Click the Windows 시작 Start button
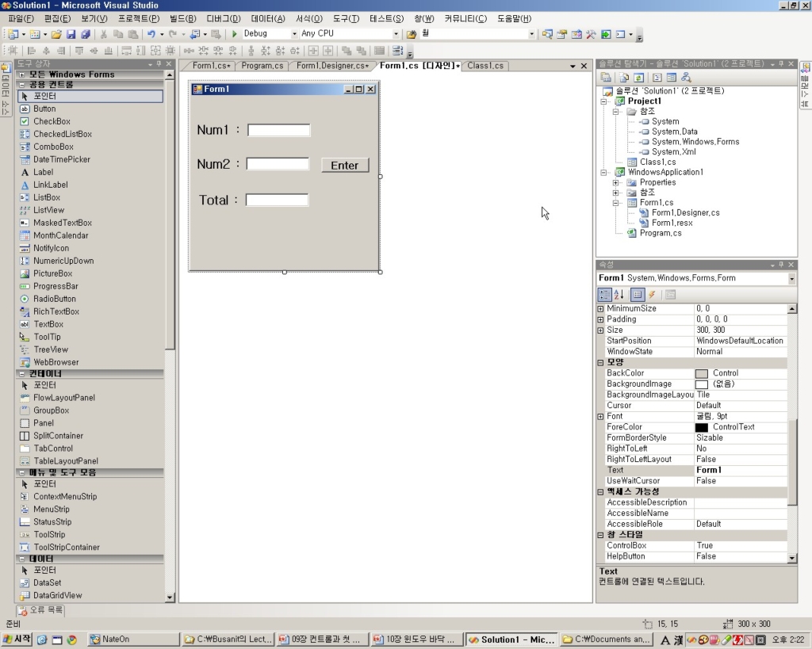The height and width of the screenshot is (649, 812). (x=17, y=639)
